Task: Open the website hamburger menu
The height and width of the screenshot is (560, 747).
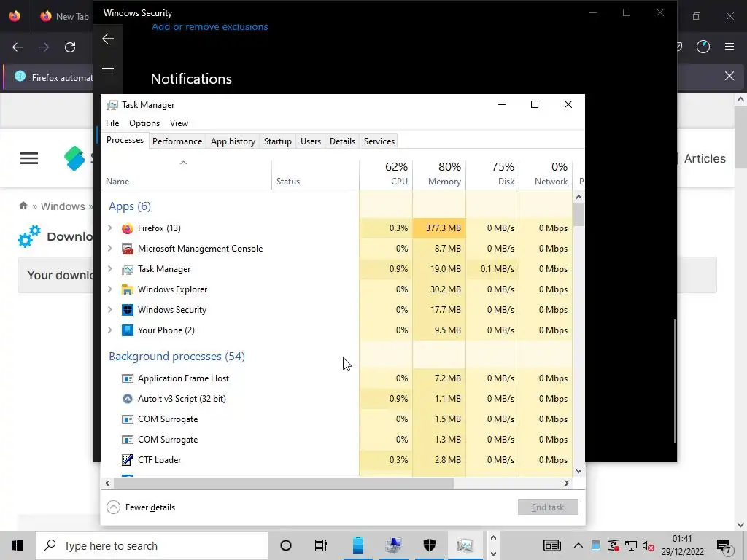Action: click(x=29, y=158)
